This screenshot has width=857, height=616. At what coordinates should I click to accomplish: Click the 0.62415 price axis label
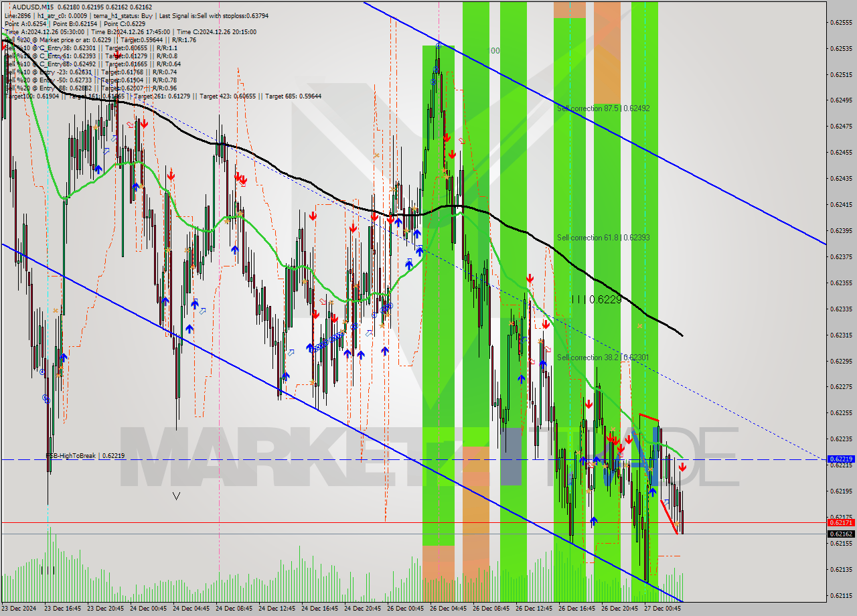pos(841,205)
